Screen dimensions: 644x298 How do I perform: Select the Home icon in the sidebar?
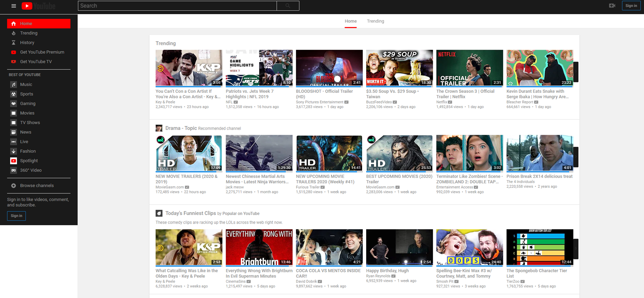tap(13, 24)
